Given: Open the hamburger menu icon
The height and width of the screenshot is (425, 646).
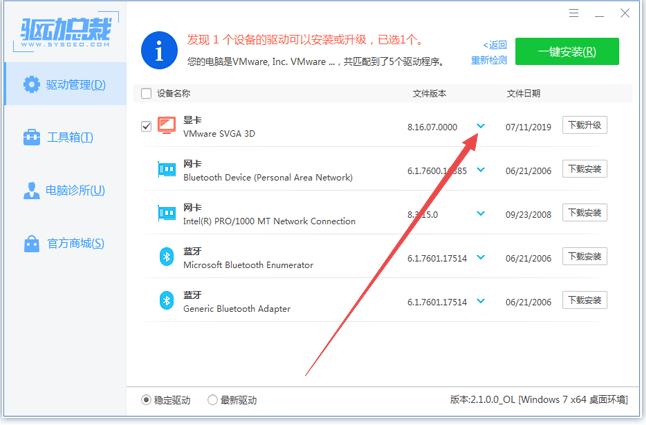Looking at the screenshot, I should pos(573,13).
